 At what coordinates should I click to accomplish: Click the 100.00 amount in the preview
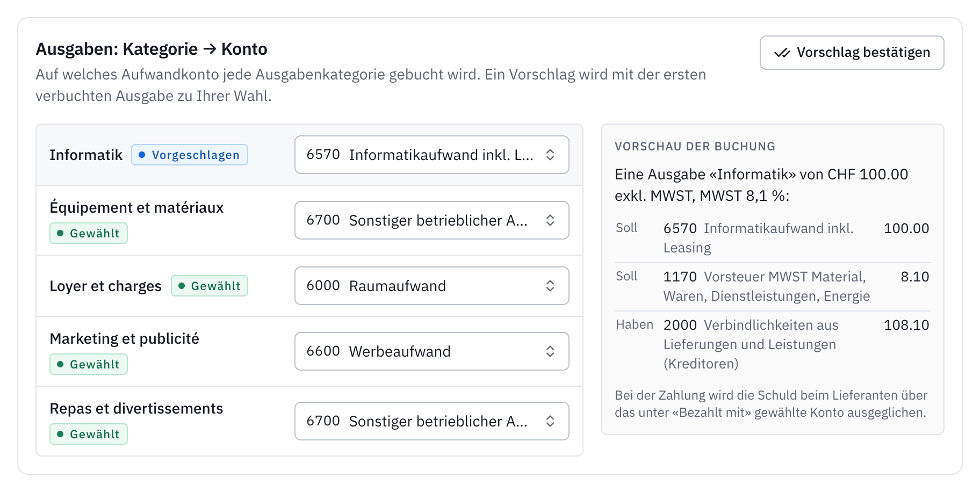pos(906,228)
